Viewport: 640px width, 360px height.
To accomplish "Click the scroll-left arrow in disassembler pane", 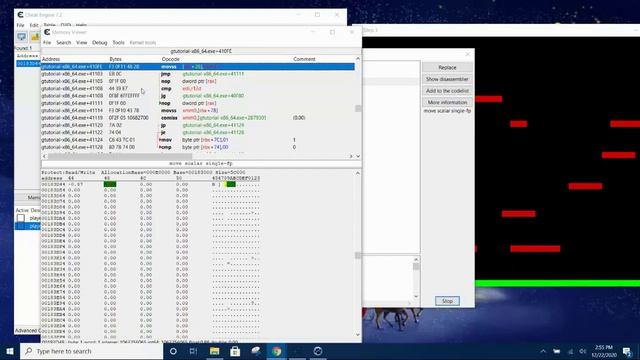I will pos(44,156).
